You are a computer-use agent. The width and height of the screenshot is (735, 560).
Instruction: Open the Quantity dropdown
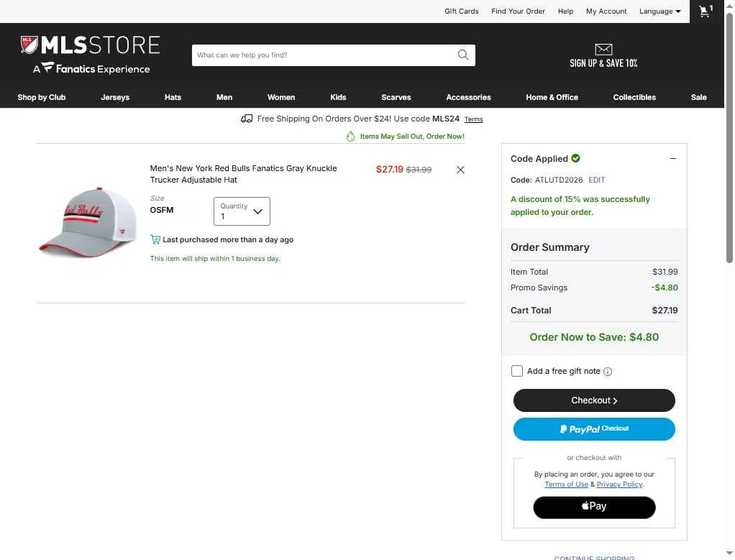pos(242,211)
